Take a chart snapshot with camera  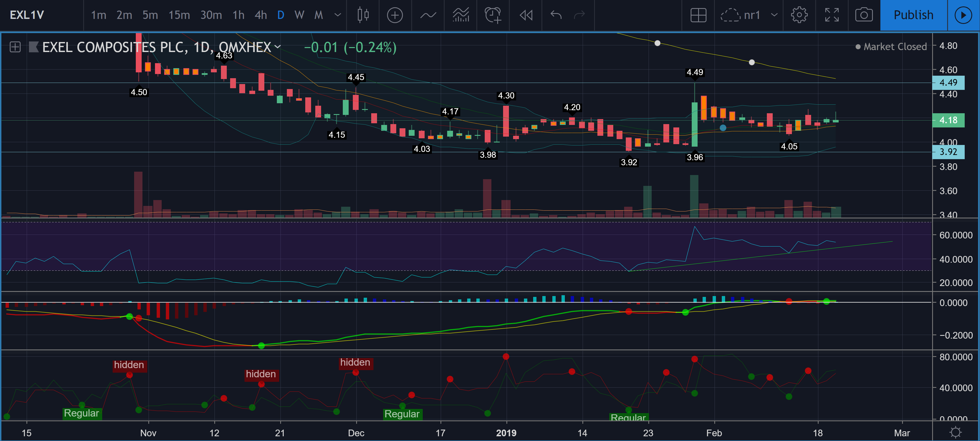[x=864, y=15]
